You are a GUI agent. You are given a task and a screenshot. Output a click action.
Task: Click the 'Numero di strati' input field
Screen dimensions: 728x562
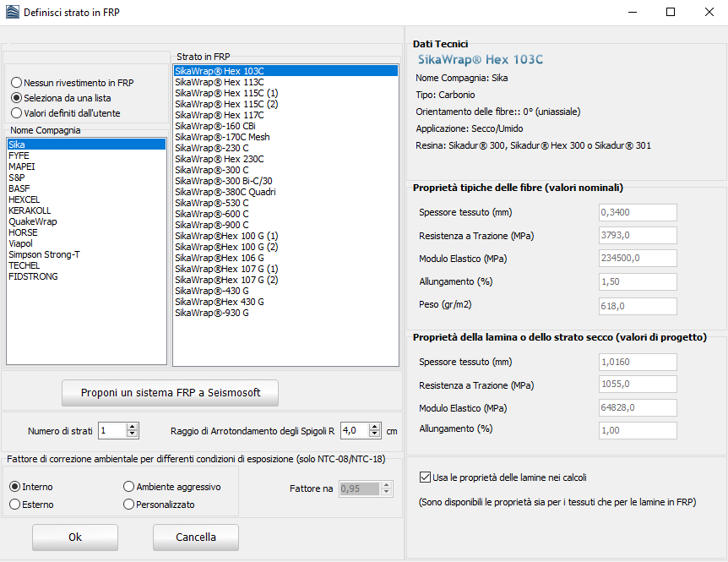[111, 430]
